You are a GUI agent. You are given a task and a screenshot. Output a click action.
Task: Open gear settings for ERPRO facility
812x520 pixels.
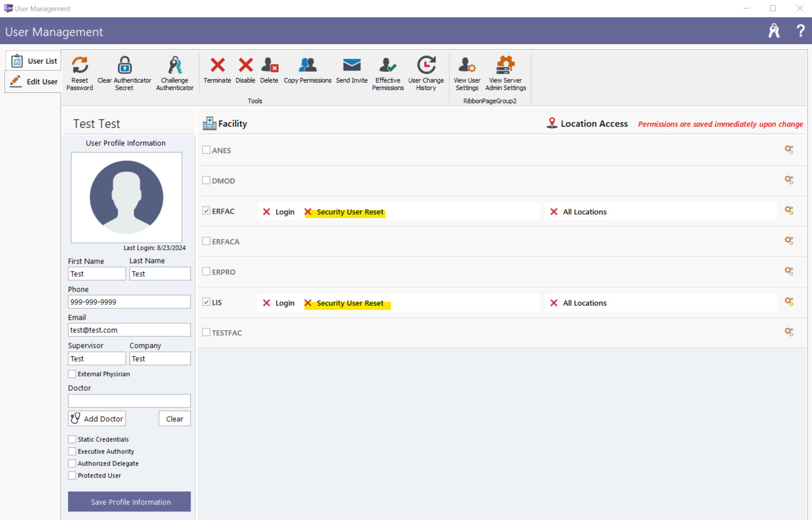pos(789,271)
